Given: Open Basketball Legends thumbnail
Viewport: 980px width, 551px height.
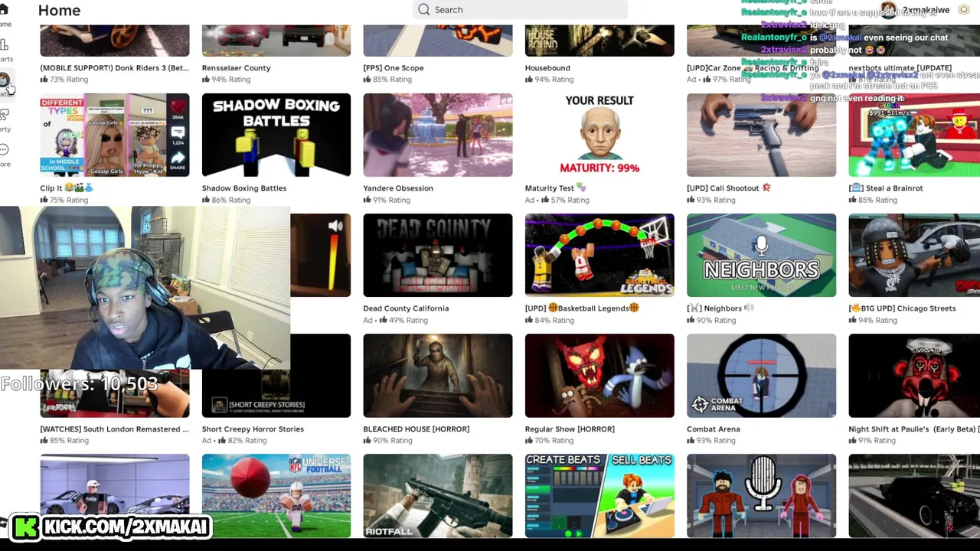Looking at the screenshot, I should click(x=599, y=255).
